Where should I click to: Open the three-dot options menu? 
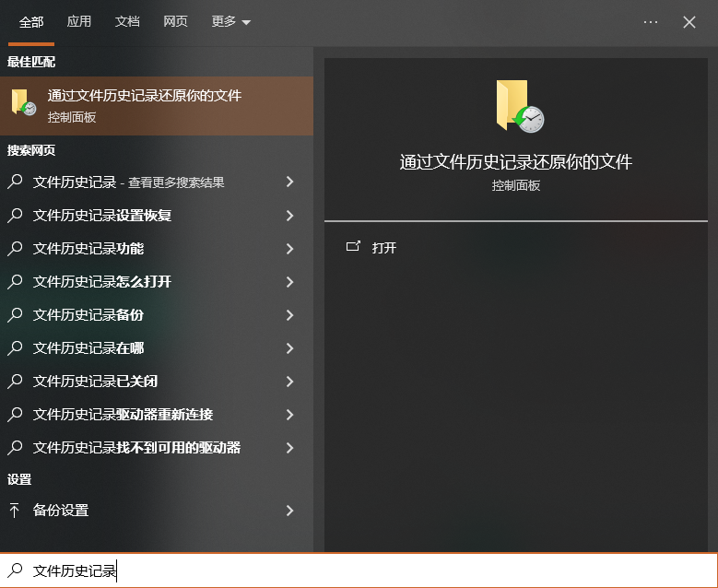(650, 22)
